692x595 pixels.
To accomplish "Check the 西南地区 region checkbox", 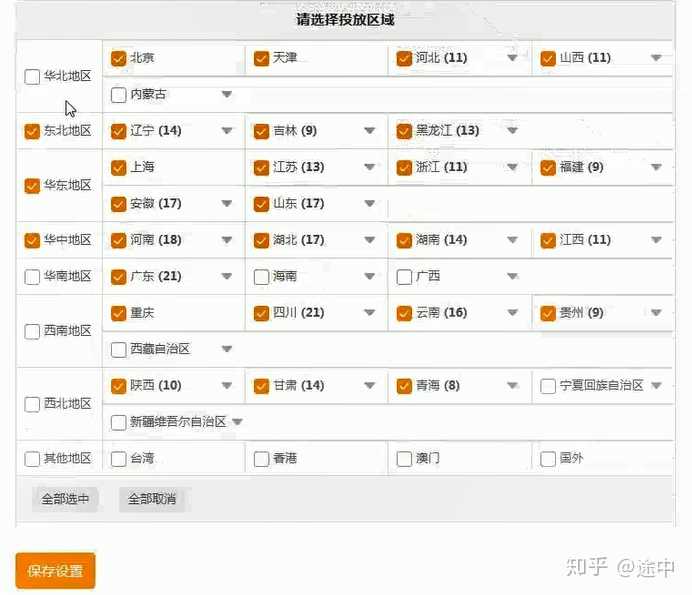I will pyautogui.click(x=32, y=331).
